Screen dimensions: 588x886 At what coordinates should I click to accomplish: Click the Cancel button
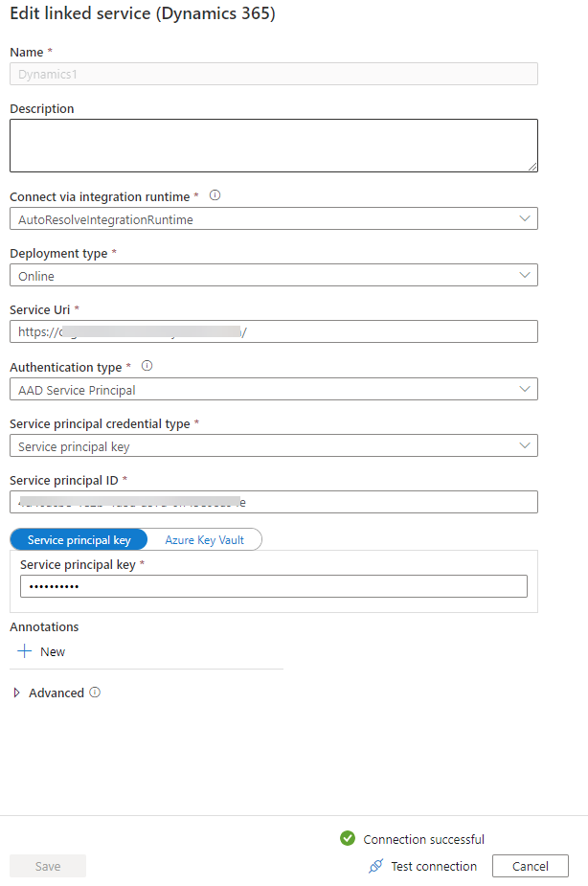tap(530, 866)
